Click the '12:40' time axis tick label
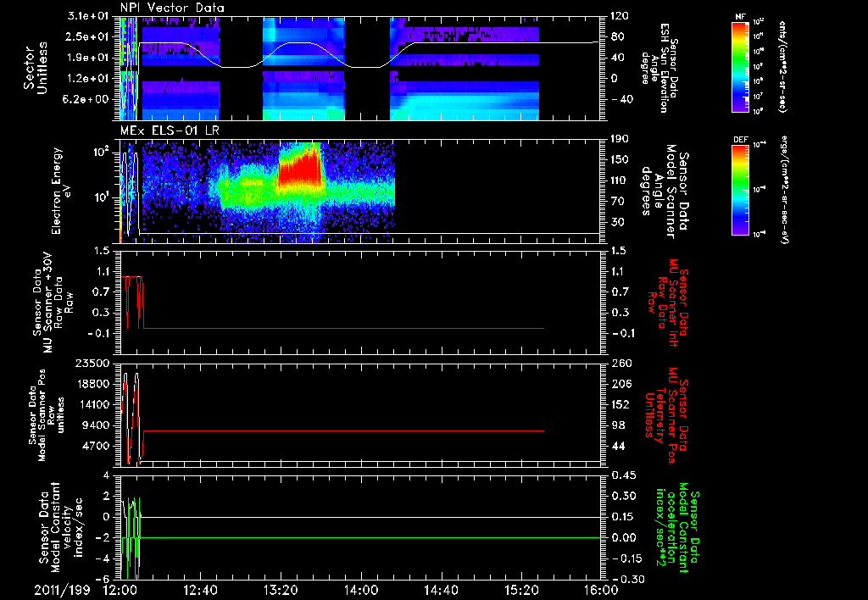 (200, 590)
